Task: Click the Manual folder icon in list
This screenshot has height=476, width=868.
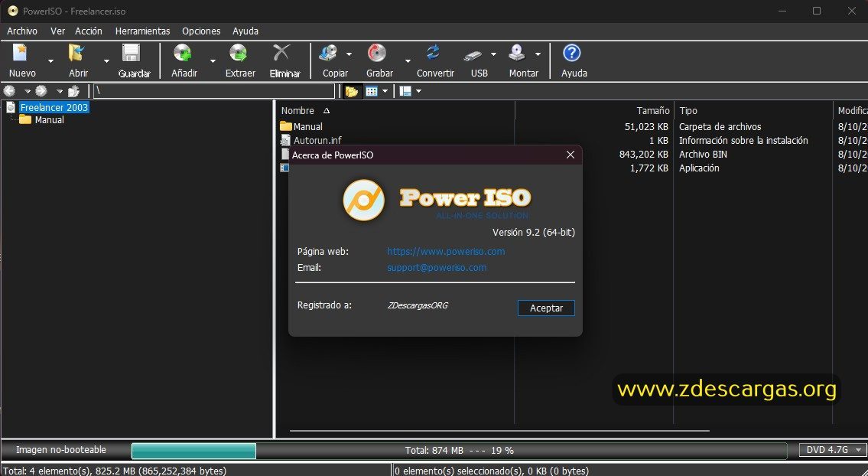Action: point(286,126)
